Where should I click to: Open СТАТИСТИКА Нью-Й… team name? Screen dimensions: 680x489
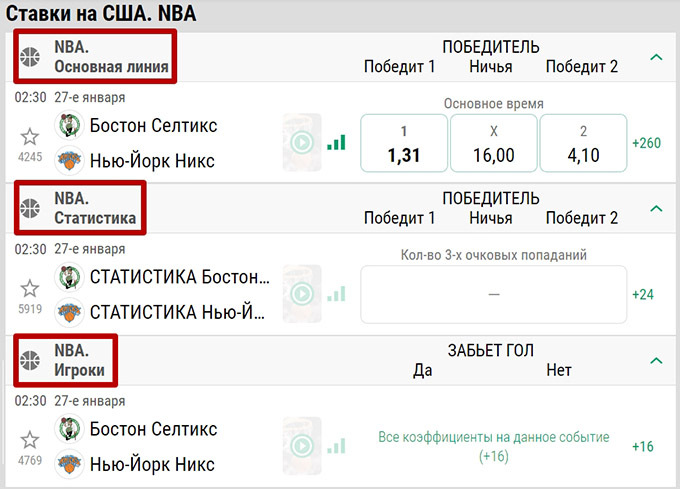177,312
